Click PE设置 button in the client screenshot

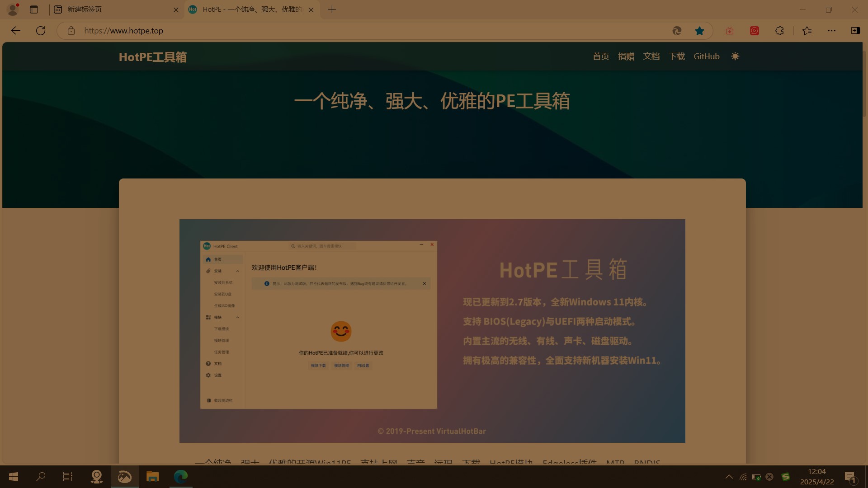click(363, 366)
